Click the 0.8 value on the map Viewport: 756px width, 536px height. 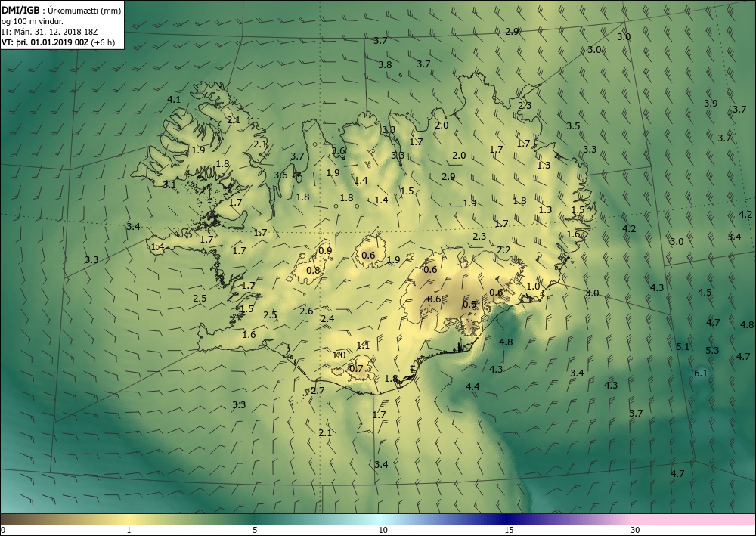(313, 271)
